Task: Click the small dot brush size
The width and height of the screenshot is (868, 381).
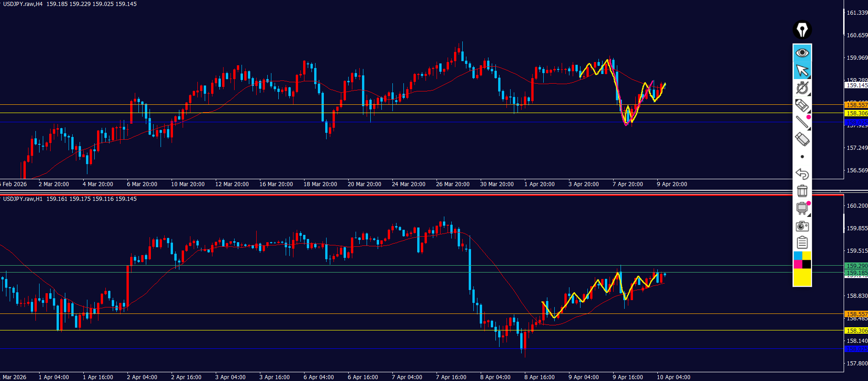Action: point(802,157)
